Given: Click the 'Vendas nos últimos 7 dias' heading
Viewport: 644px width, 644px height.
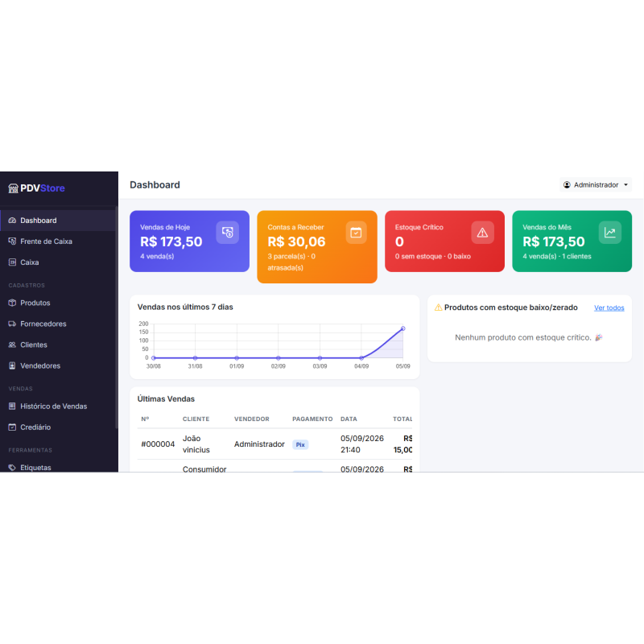Looking at the screenshot, I should coord(185,308).
